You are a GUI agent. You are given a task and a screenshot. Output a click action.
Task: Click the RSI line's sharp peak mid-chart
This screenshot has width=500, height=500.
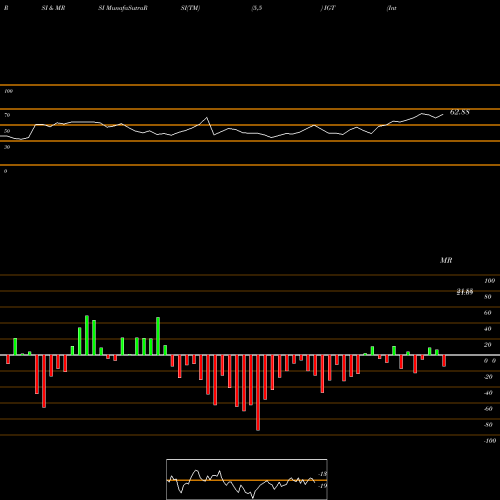coord(207,118)
